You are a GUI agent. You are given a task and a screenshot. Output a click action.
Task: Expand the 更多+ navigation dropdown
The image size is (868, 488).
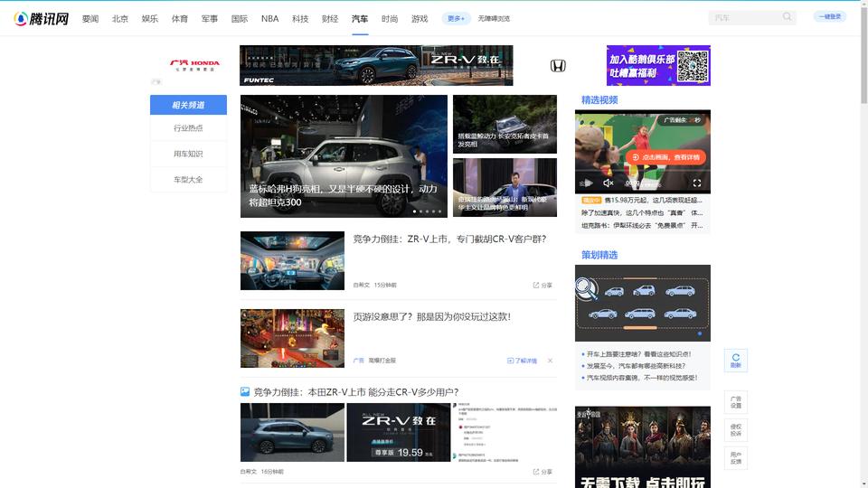click(456, 18)
